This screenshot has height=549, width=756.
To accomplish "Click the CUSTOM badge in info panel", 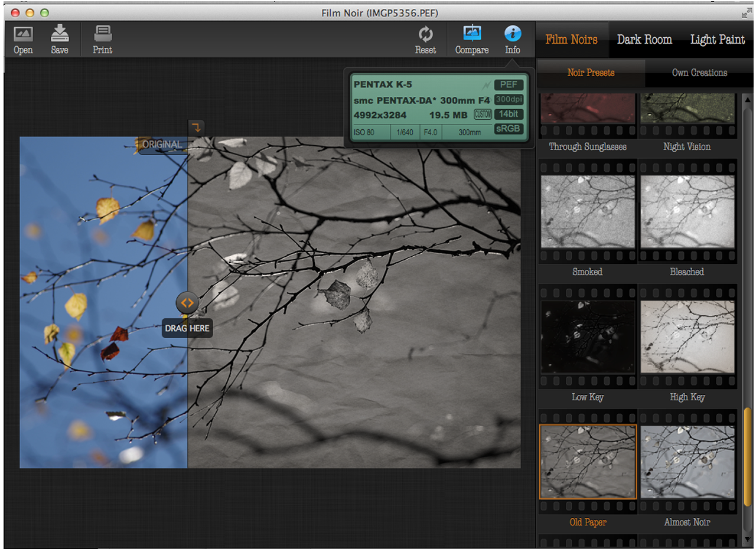I will pyautogui.click(x=483, y=115).
